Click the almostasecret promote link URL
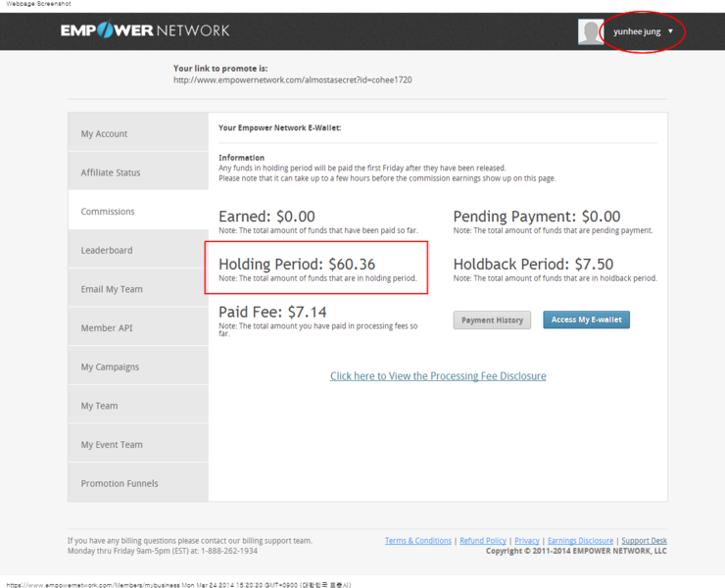 tap(292, 80)
